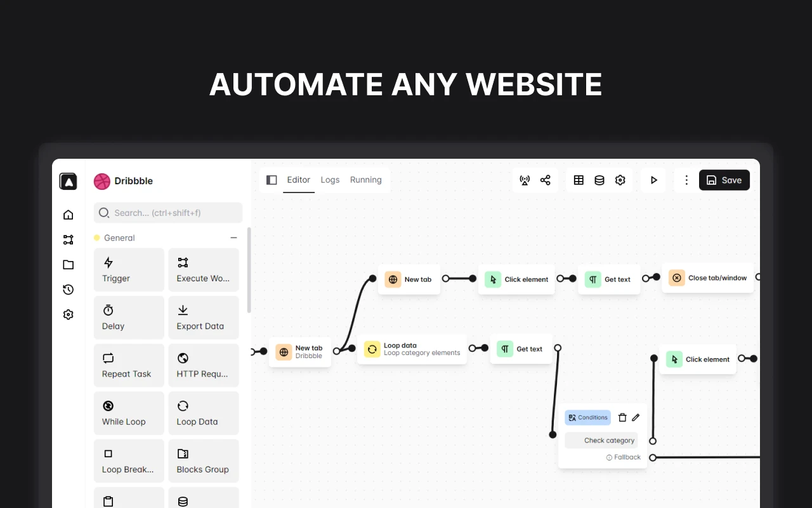Select the Blocks Group block
The image size is (812, 508).
click(204, 460)
